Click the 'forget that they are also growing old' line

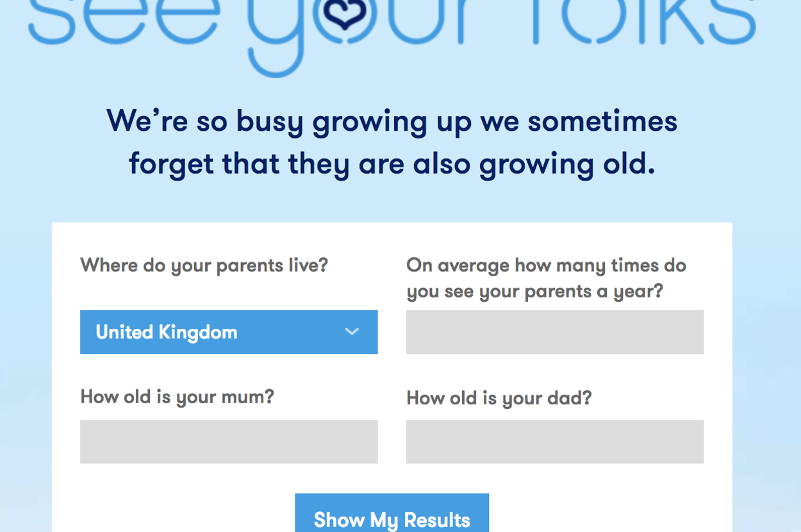(x=392, y=164)
